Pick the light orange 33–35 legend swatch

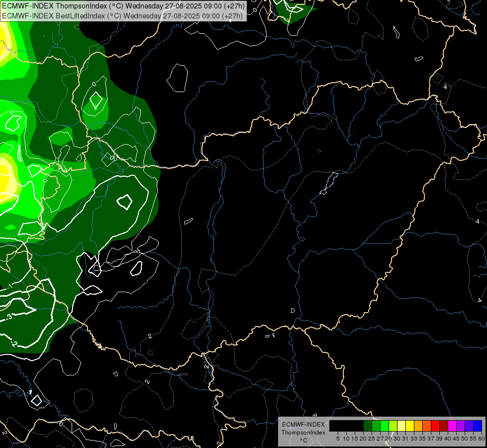pos(418,426)
